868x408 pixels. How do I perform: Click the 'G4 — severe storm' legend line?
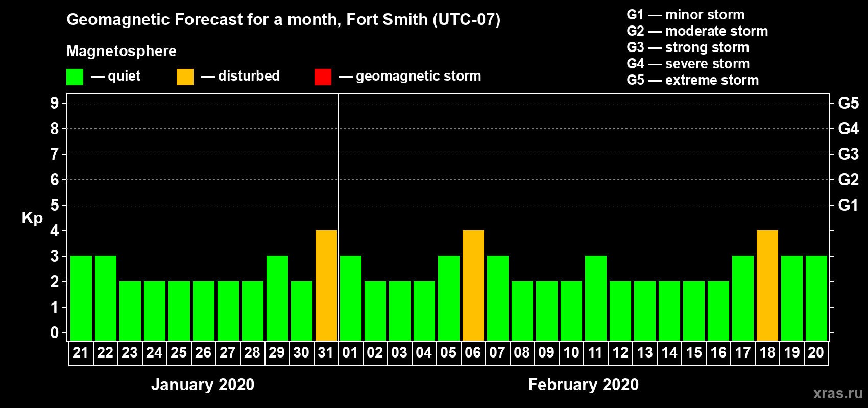click(688, 64)
